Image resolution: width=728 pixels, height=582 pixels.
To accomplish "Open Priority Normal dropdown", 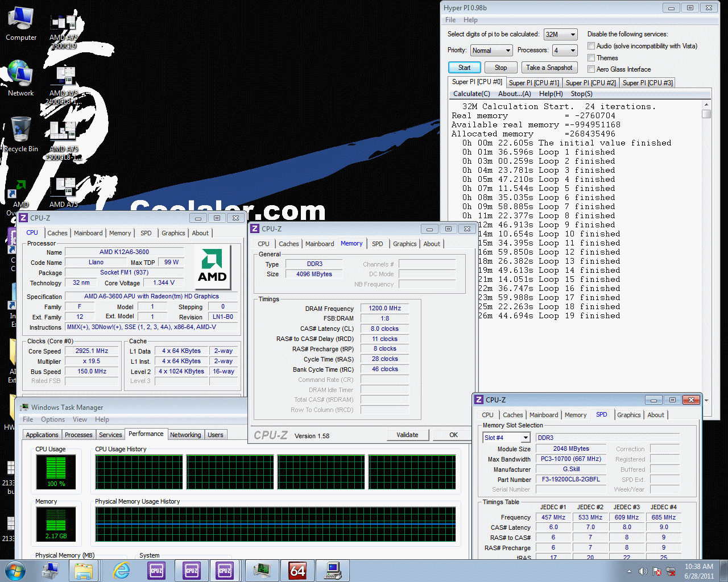I will (x=491, y=51).
